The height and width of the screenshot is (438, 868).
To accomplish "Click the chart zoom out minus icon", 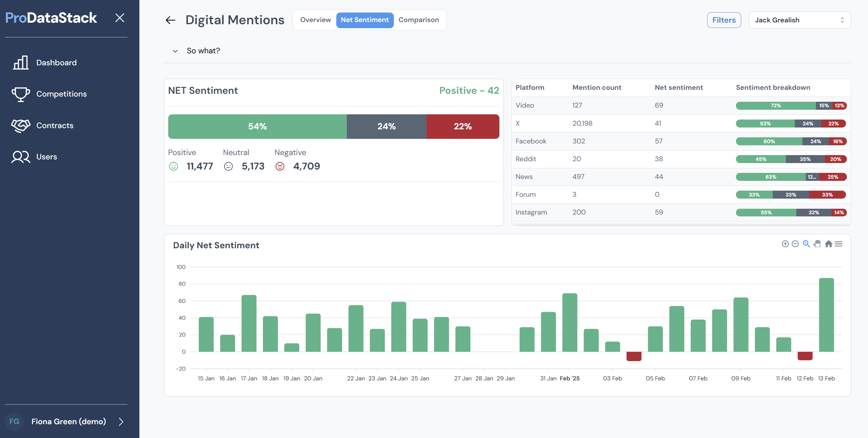I will (795, 244).
